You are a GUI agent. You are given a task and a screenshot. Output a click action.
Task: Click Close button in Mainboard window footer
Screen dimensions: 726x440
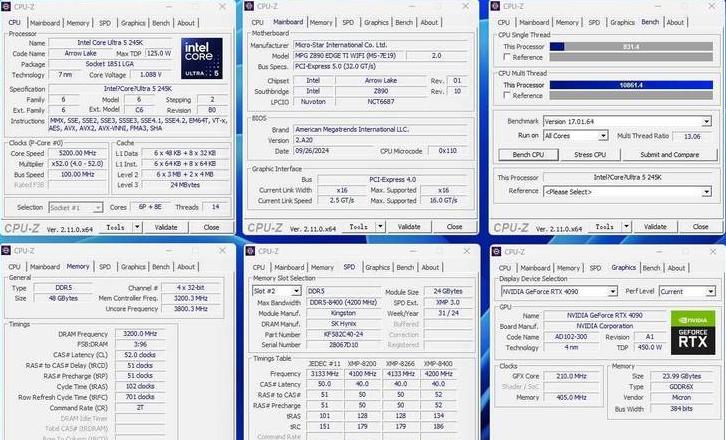pyautogui.click(x=454, y=226)
